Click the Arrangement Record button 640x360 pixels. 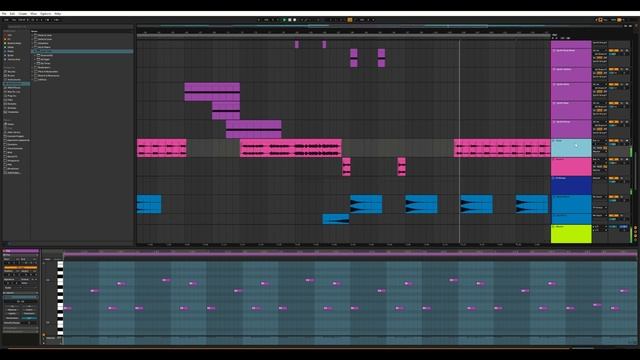click(295, 20)
